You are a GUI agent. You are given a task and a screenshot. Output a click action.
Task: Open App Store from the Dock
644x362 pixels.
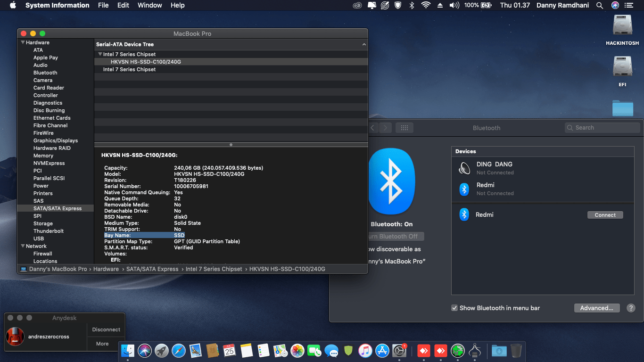382,351
